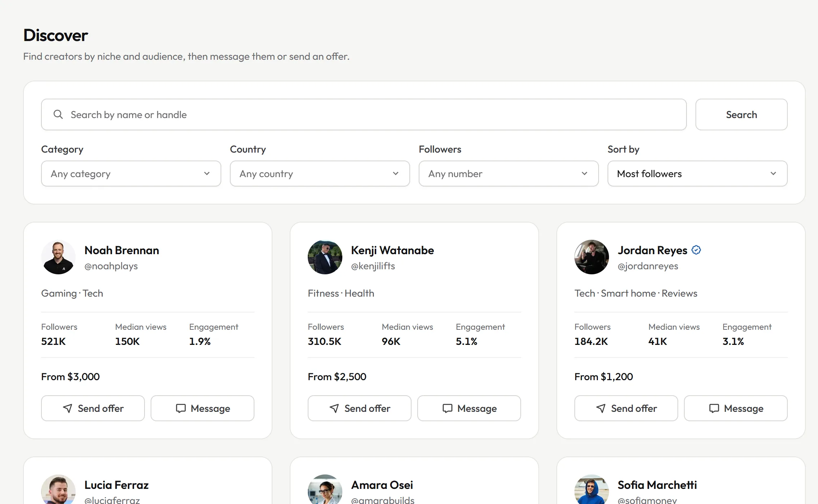Click paper-plane icon on Kenji Watanabe's Send offer

click(x=334, y=408)
